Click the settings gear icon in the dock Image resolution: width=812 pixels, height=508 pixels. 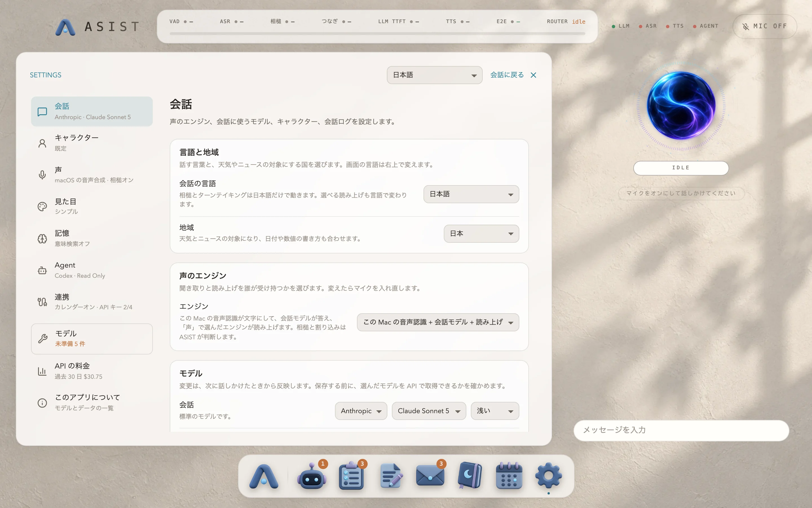click(548, 476)
